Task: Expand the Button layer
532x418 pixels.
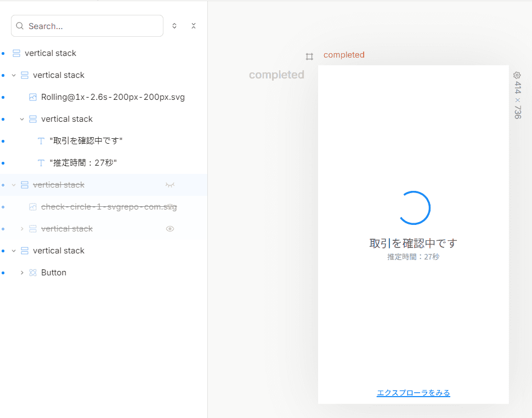Action: (x=22, y=273)
